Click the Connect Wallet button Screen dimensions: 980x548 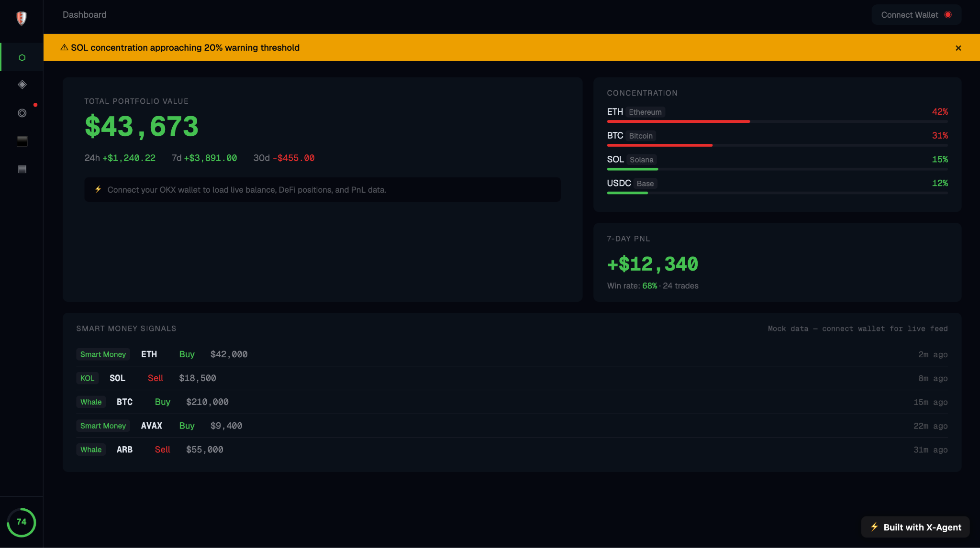[x=916, y=15]
